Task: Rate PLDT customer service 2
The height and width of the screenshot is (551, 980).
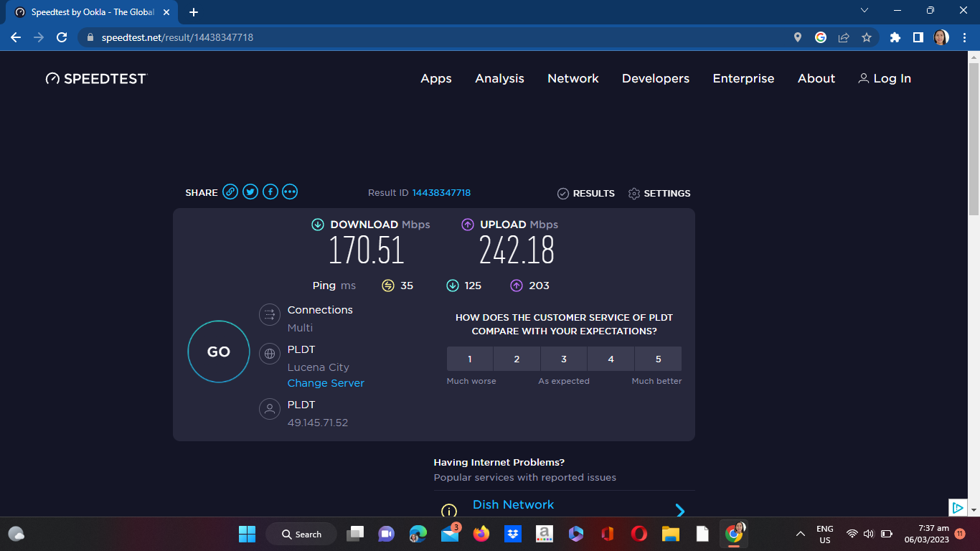Action: click(517, 359)
